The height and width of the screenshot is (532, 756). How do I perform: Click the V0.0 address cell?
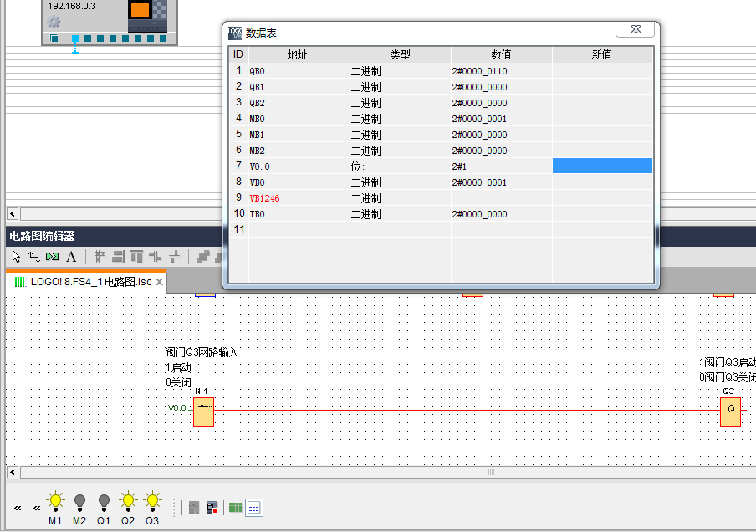click(299, 166)
